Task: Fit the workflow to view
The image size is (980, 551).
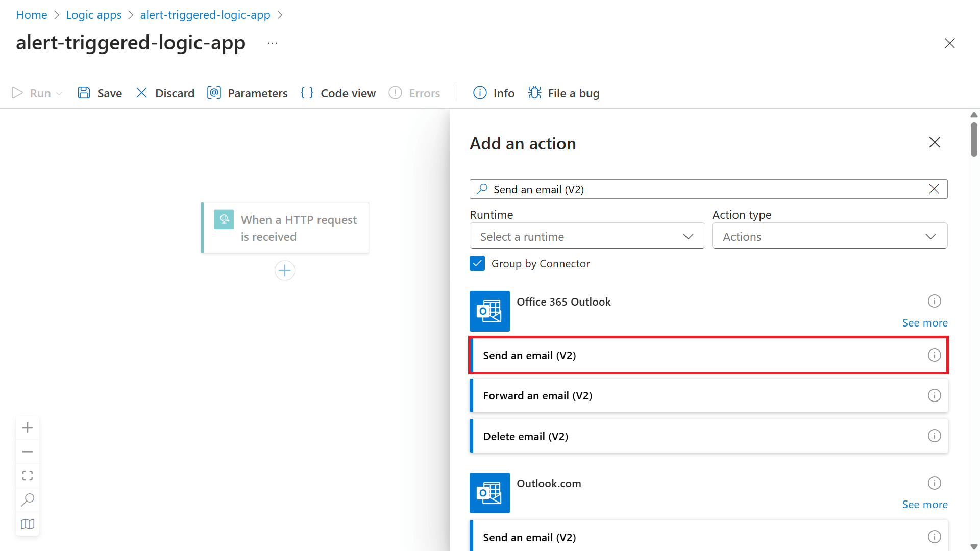Action: coord(28,475)
